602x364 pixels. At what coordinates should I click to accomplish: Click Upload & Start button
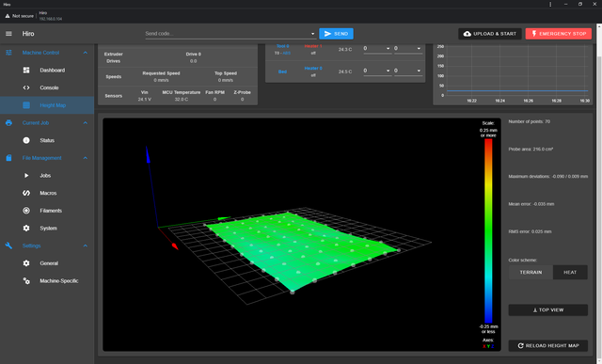coord(490,34)
